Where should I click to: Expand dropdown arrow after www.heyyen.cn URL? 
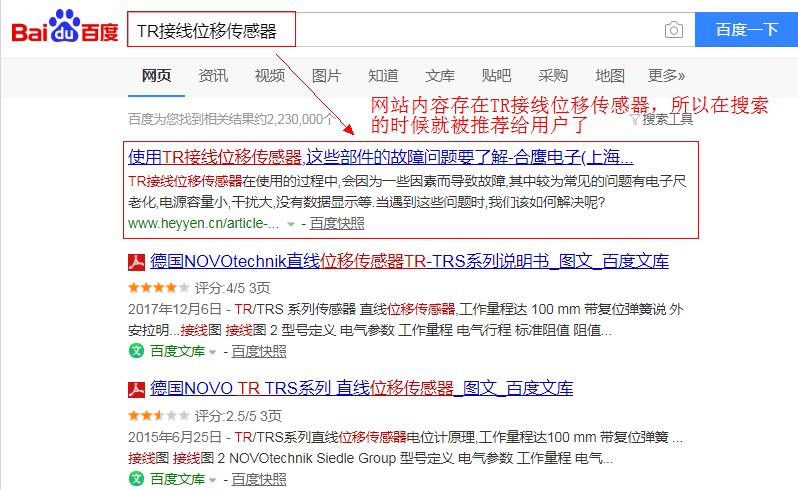click(289, 224)
